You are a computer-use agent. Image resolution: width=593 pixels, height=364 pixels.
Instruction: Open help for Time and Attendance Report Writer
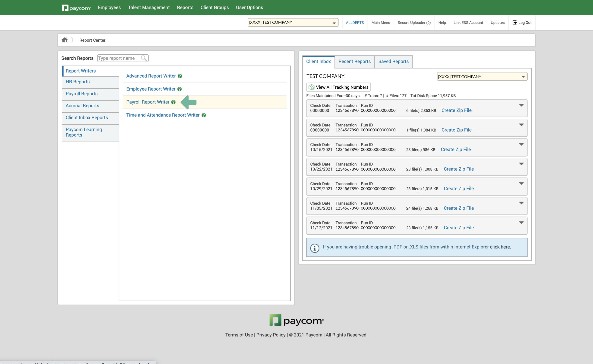coord(203,115)
